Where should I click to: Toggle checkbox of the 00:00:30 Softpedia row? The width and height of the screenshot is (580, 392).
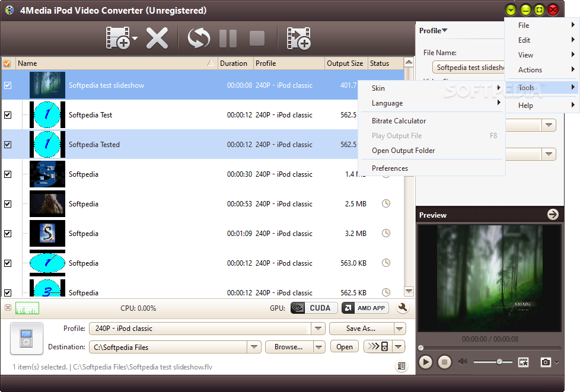pyautogui.click(x=7, y=174)
